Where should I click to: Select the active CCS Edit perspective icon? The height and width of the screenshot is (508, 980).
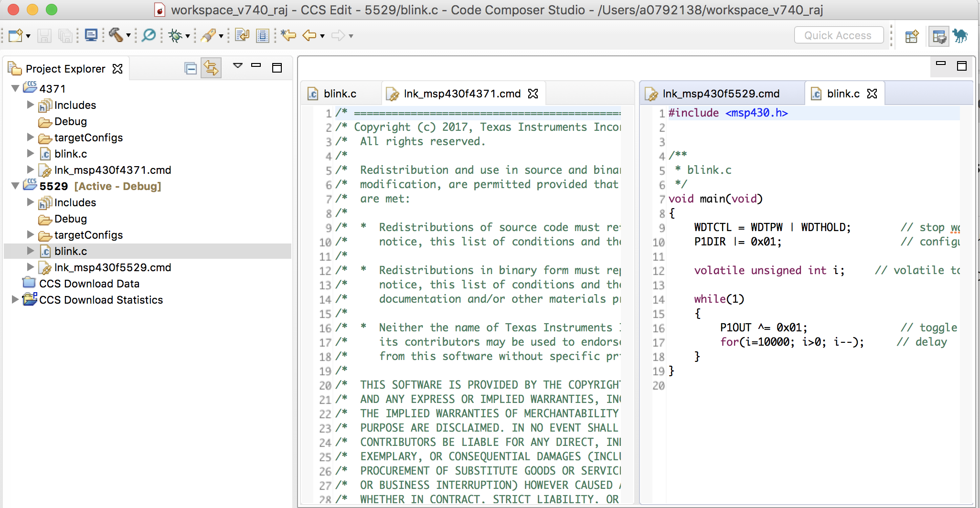point(939,36)
